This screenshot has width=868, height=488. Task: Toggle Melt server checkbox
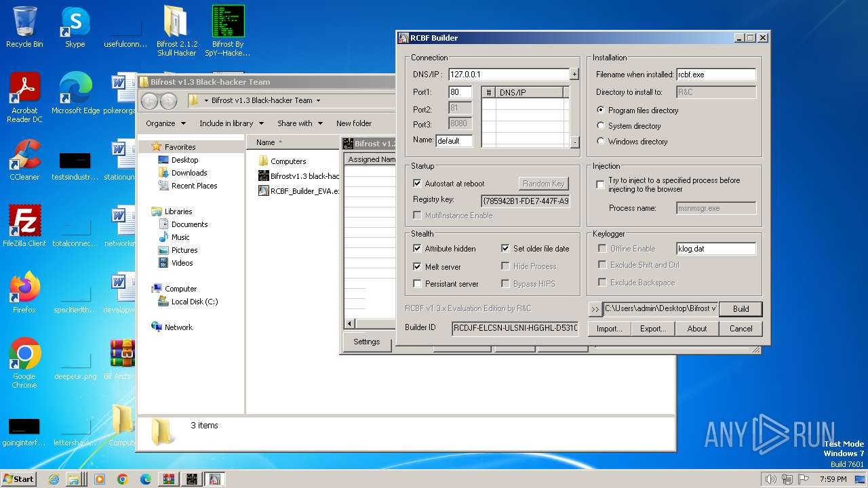click(x=417, y=266)
